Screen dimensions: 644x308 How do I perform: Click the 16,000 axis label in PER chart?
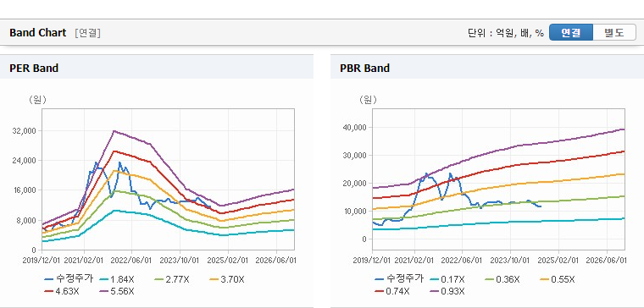click(x=25, y=190)
